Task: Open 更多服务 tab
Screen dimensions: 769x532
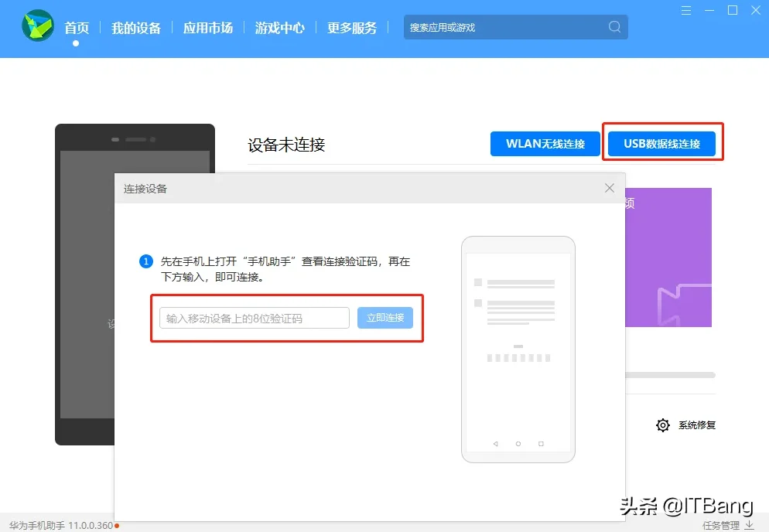Action: point(352,28)
